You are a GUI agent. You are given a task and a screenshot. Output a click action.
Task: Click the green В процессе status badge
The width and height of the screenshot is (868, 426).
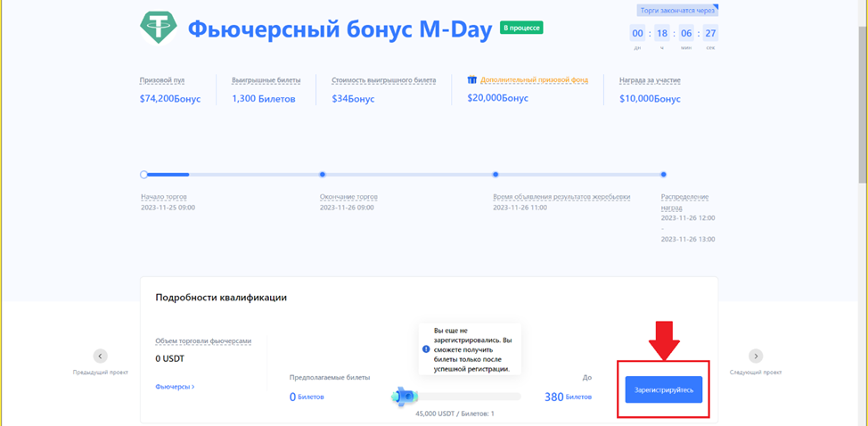point(521,28)
